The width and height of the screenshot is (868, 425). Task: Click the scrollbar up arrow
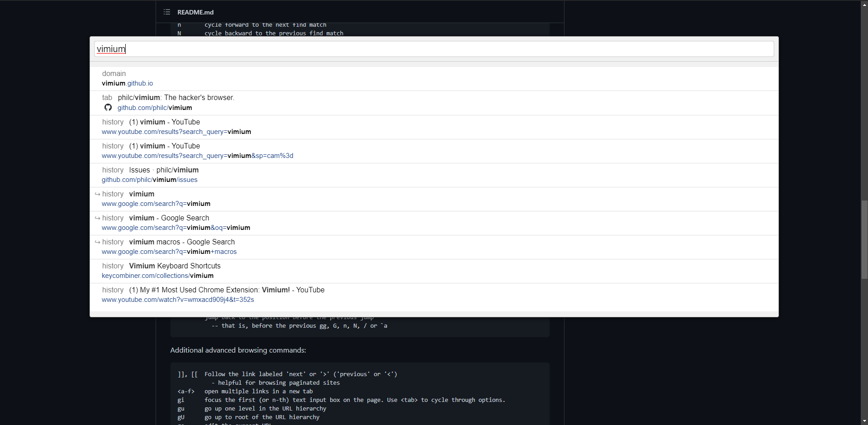pyautogui.click(x=864, y=4)
